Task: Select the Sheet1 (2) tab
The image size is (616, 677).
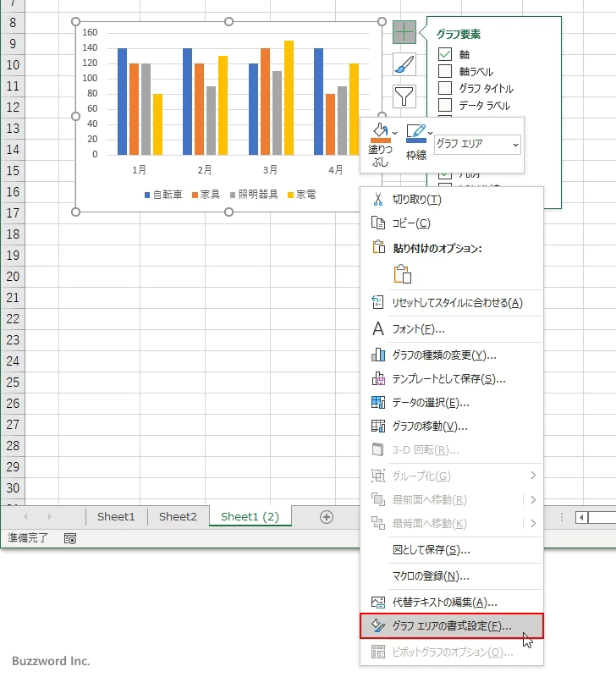Action: [250, 516]
